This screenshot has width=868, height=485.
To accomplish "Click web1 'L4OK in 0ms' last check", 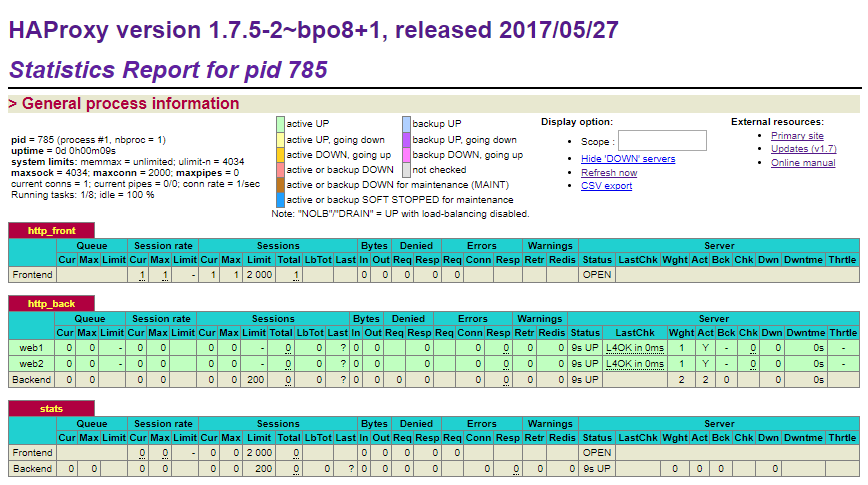I will pos(635,348).
